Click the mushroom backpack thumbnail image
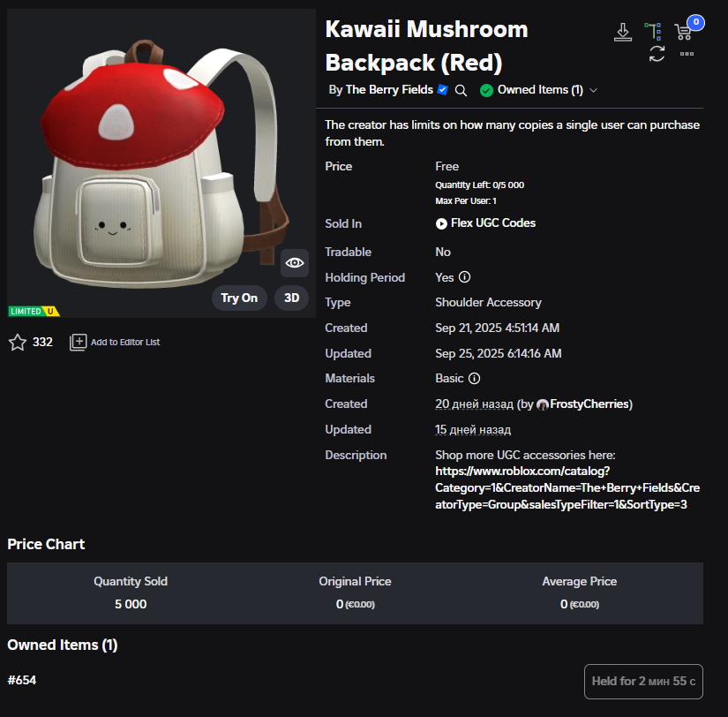This screenshot has width=728, height=717. pyautogui.click(x=161, y=162)
